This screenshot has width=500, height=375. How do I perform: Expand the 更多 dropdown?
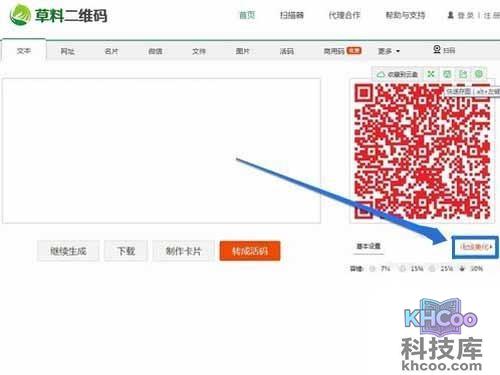389,51
